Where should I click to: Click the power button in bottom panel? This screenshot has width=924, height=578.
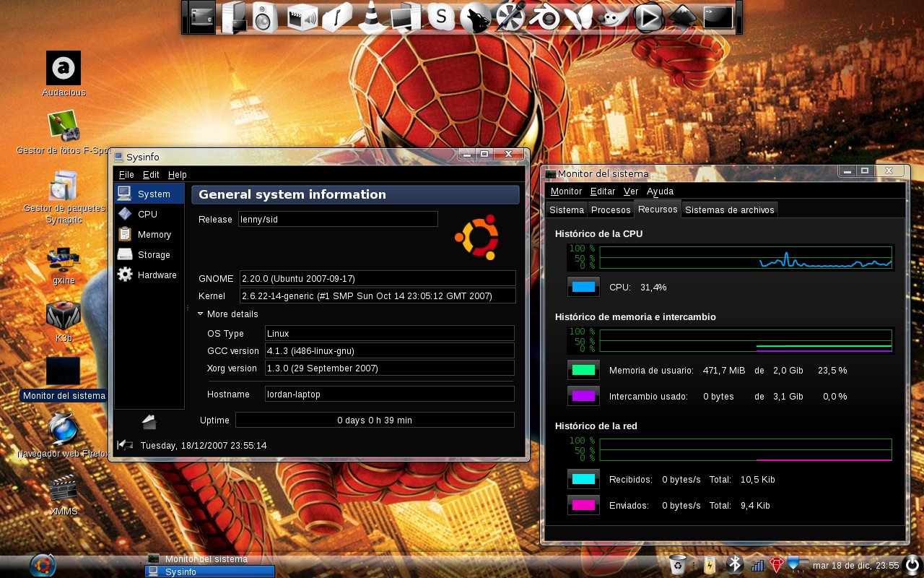(912, 565)
